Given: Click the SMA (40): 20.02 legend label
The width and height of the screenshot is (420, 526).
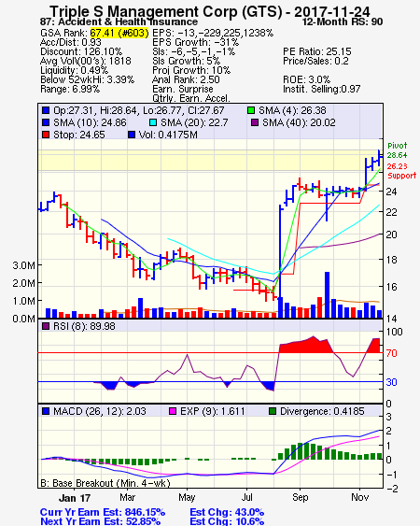Looking at the screenshot, I should (299, 122).
